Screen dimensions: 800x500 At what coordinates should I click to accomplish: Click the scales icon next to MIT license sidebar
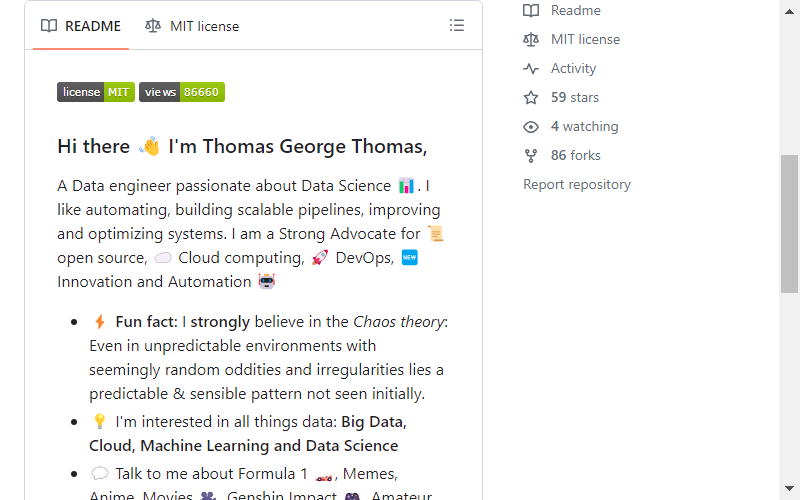coord(531,39)
